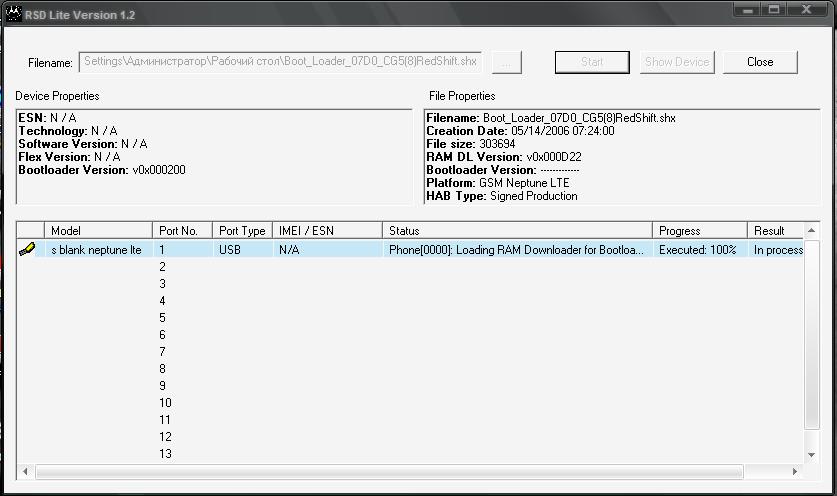Viewport: 837px width, 496px height.
Task: Click the 'Creation Date: 05/14/2006' line
Action: [520, 131]
